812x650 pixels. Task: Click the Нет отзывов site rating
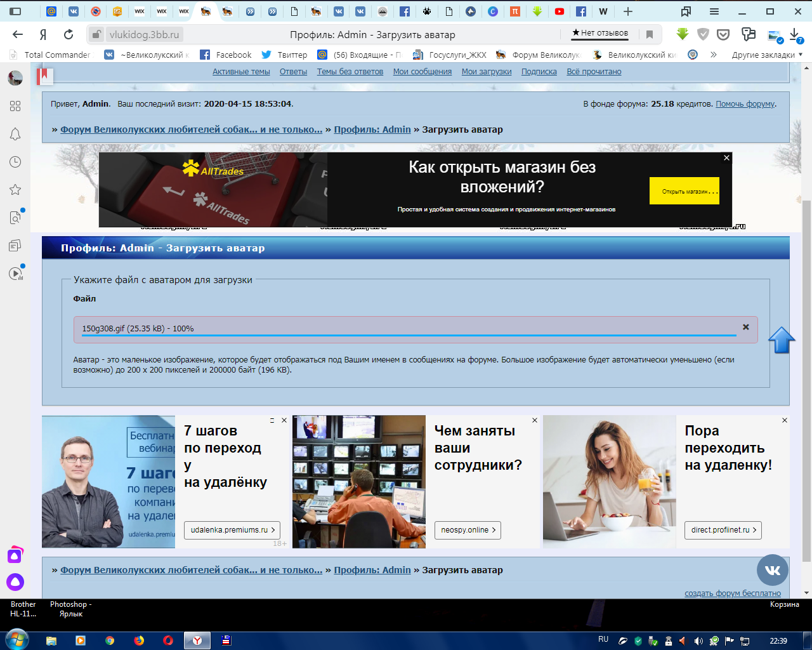(600, 33)
